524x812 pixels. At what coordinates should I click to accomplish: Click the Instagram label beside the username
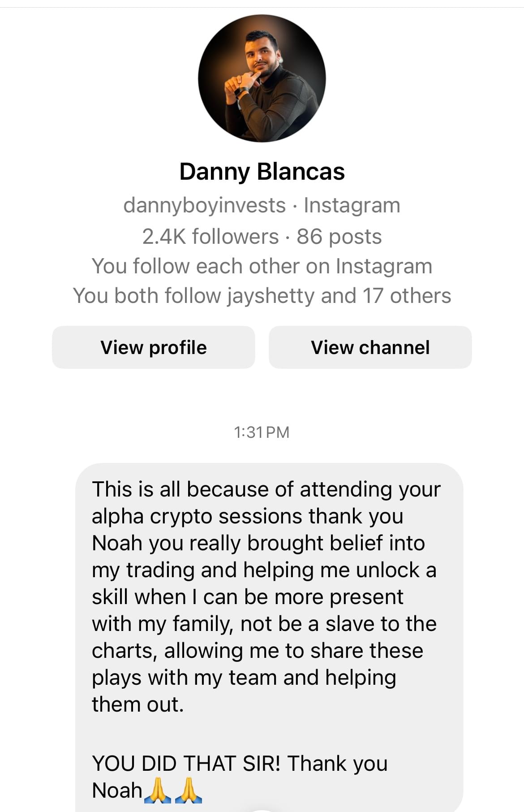[x=352, y=205]
